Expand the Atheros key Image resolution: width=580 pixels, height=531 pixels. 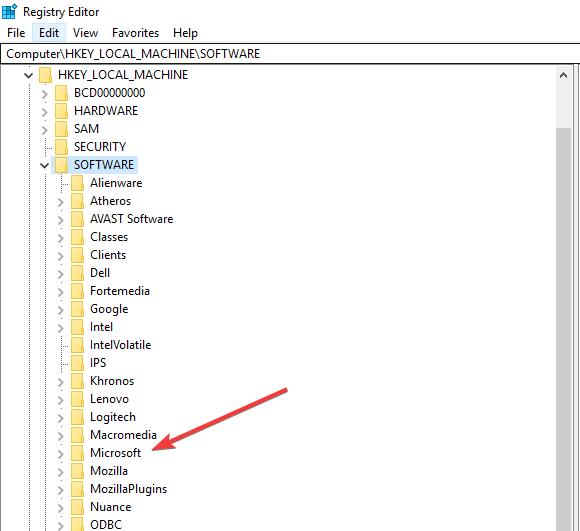[61, 202]
